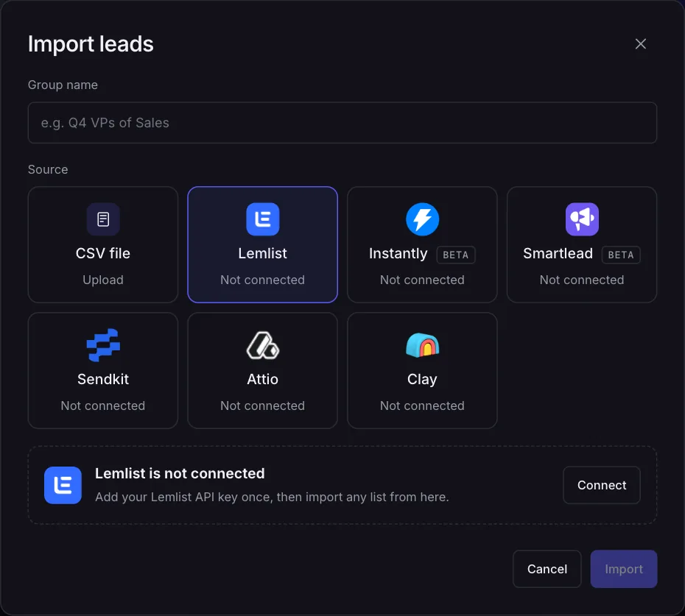Click the Instantly lightning bolt icon
The image size is (685, 616).
click(423, 219)
